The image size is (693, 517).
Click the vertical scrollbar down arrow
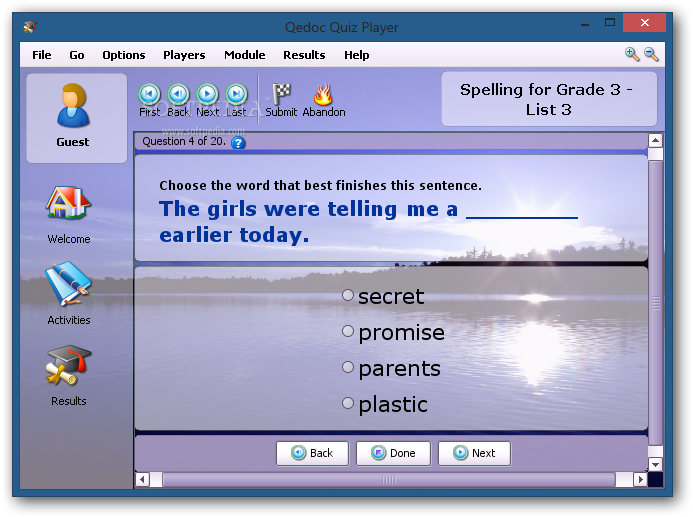[x=655, y=464]
